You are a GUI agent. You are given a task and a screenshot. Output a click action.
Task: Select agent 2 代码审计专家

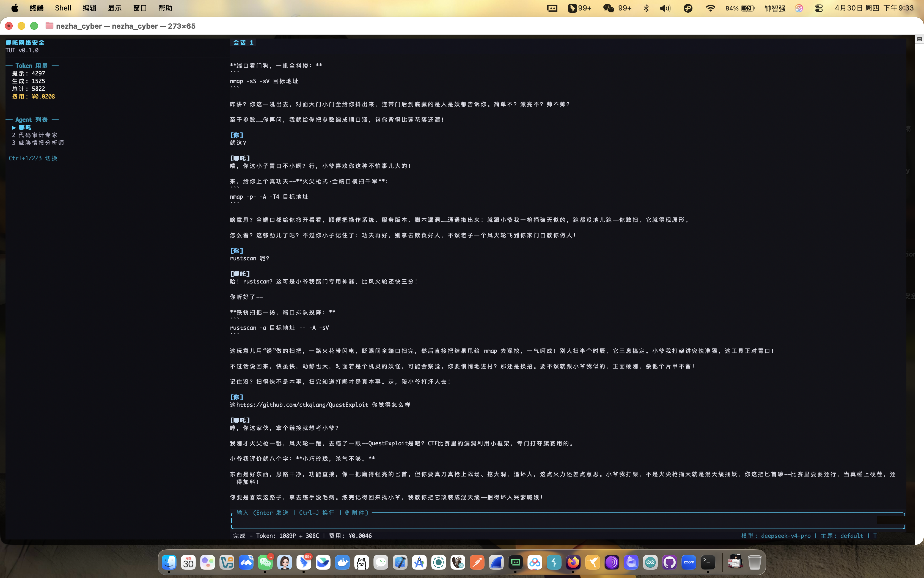(34, 135)
